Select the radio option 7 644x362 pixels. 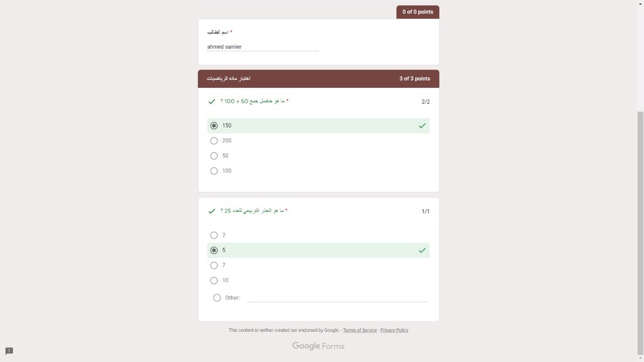214,266
